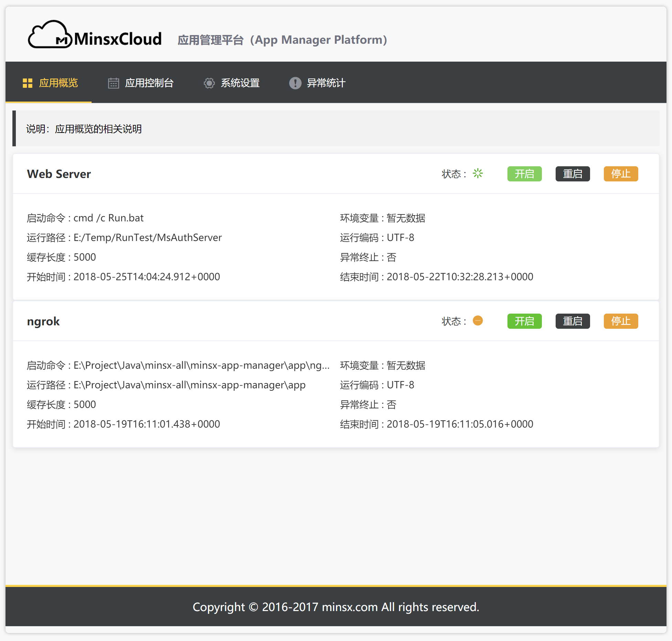Click the ngrok card title
672x641 pixels.
pyautogui.click(x=43, y=321)
